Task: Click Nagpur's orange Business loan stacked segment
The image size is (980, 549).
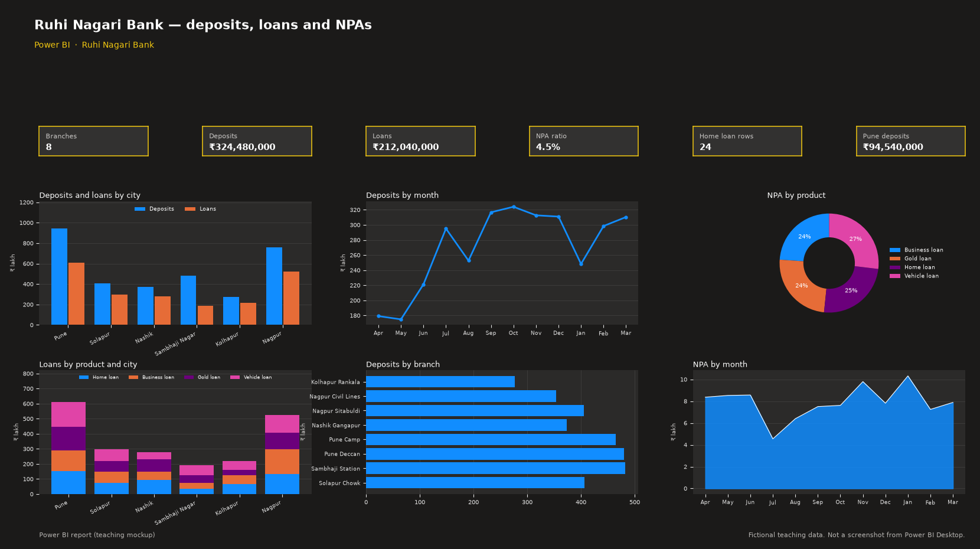Action: (x=282, y=462)
